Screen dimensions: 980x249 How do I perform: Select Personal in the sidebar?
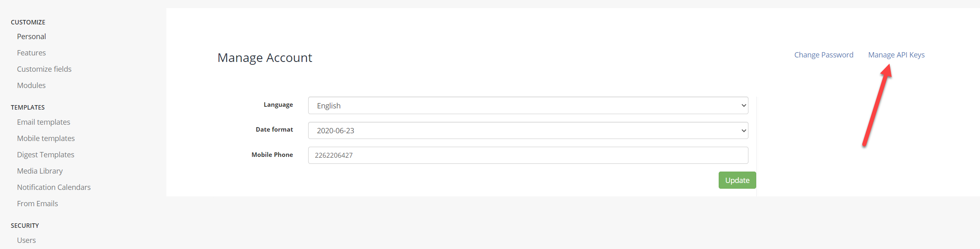(31, 36)
